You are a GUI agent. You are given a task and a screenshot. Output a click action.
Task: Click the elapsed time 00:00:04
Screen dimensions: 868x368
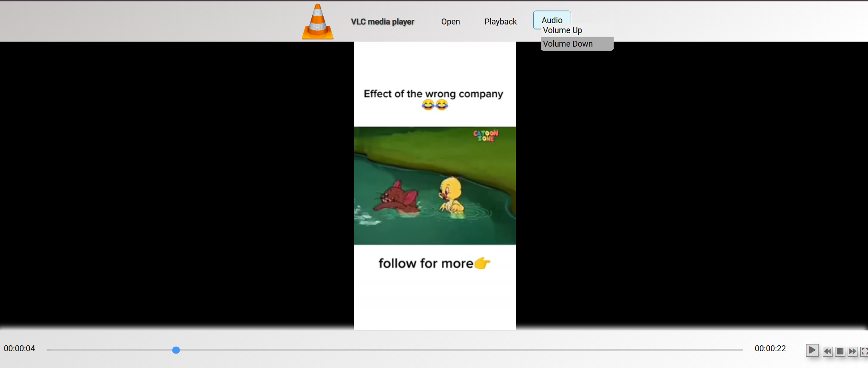click(x=19, y=349)
